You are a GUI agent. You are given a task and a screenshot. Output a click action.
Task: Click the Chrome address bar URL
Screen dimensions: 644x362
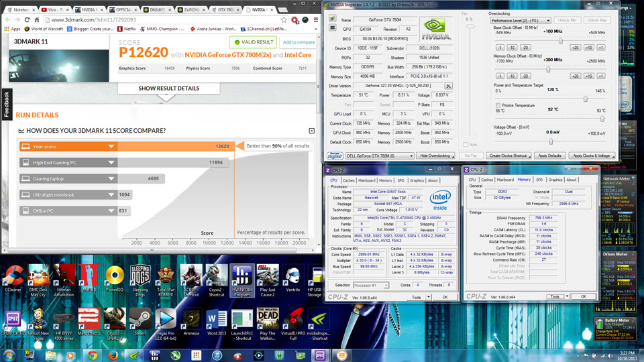pos(94,19)
